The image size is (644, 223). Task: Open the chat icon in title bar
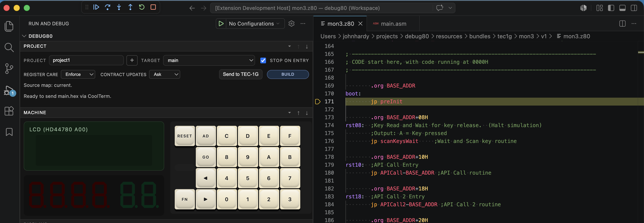[x=440, y=8]
